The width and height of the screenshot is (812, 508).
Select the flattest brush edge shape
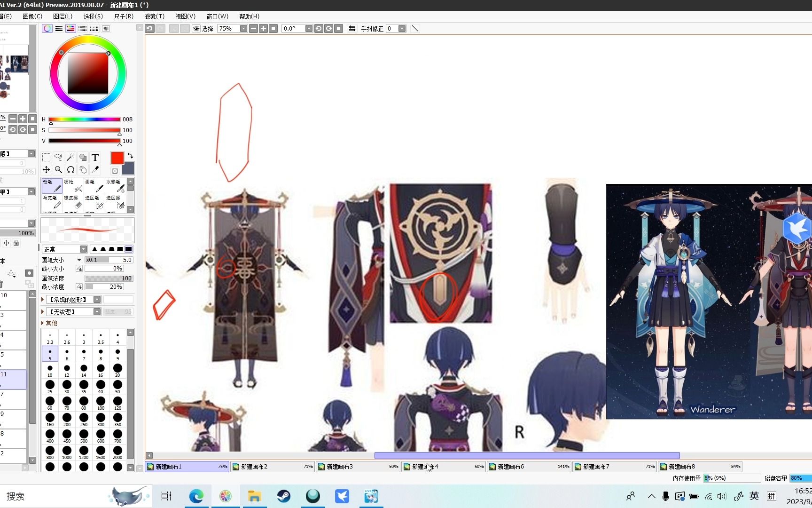[x=128, y=249]
